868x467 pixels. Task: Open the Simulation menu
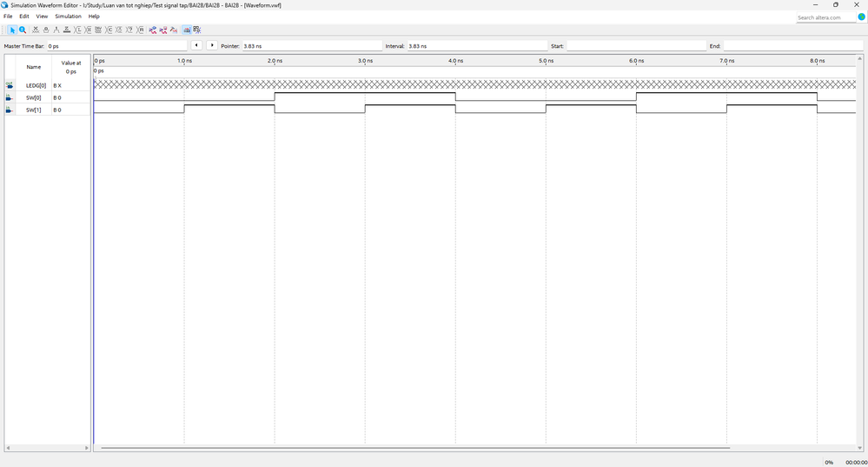(x=68, y=17)
